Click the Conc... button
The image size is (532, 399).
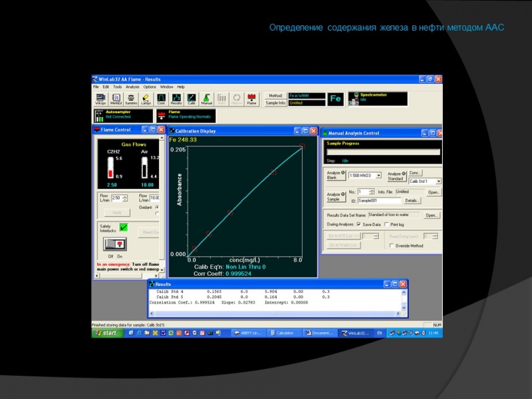pyautogui.click(x=415, y=173)
